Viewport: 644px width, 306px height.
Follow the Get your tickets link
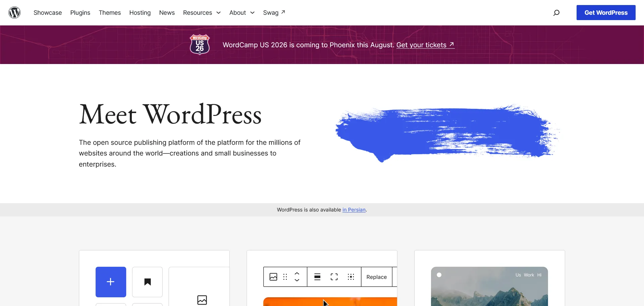(425, 45)
